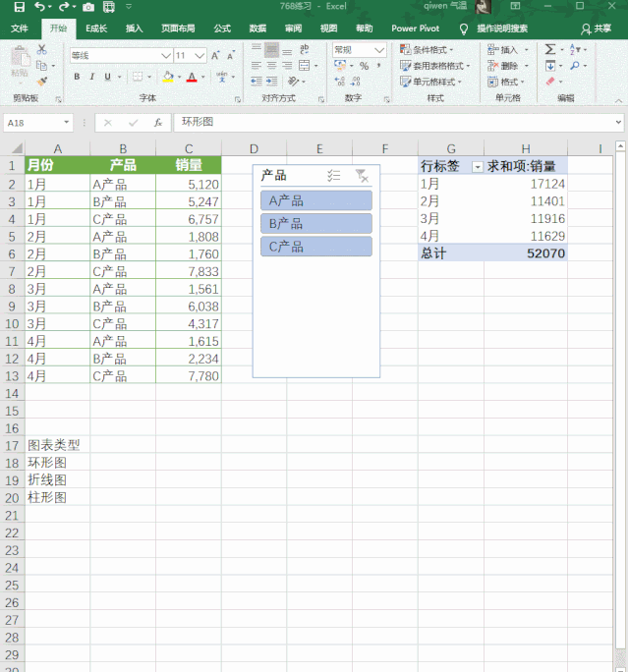Collapse the ribbon with the chevron

point(618,101)
